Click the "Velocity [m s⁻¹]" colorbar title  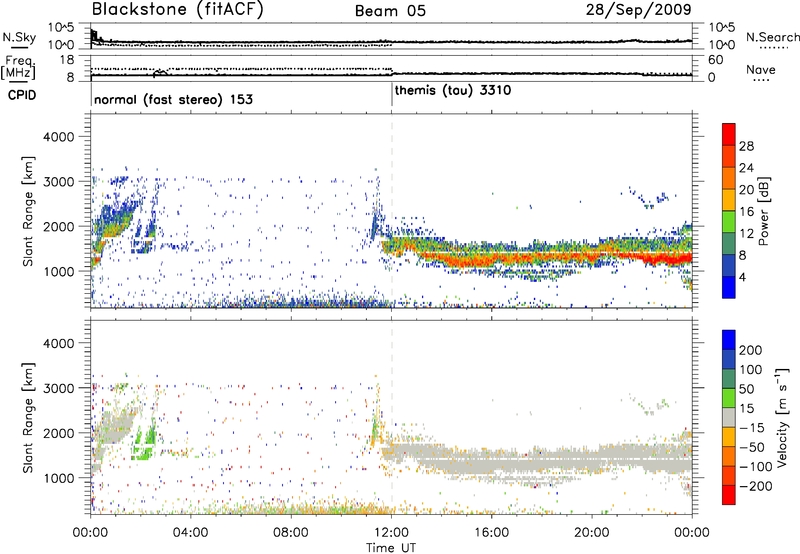pos(782,417)
